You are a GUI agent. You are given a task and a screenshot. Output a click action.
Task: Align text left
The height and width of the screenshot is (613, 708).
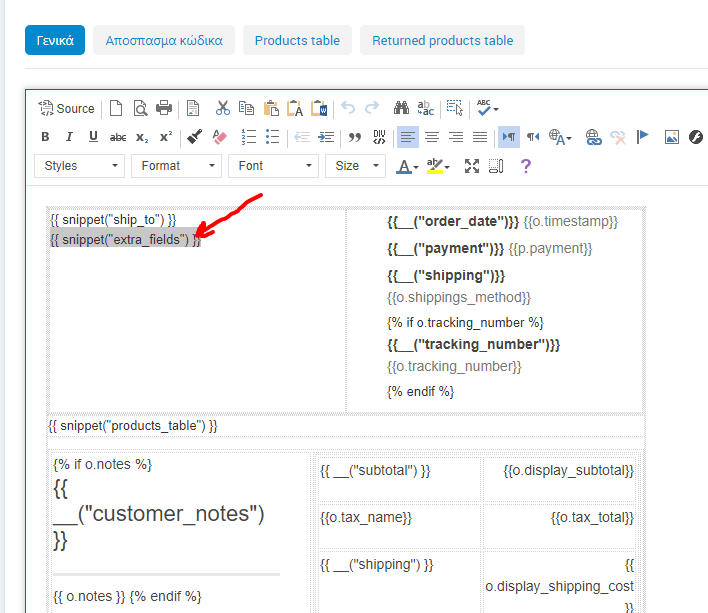pyautogui.click(x=408, y=137)
